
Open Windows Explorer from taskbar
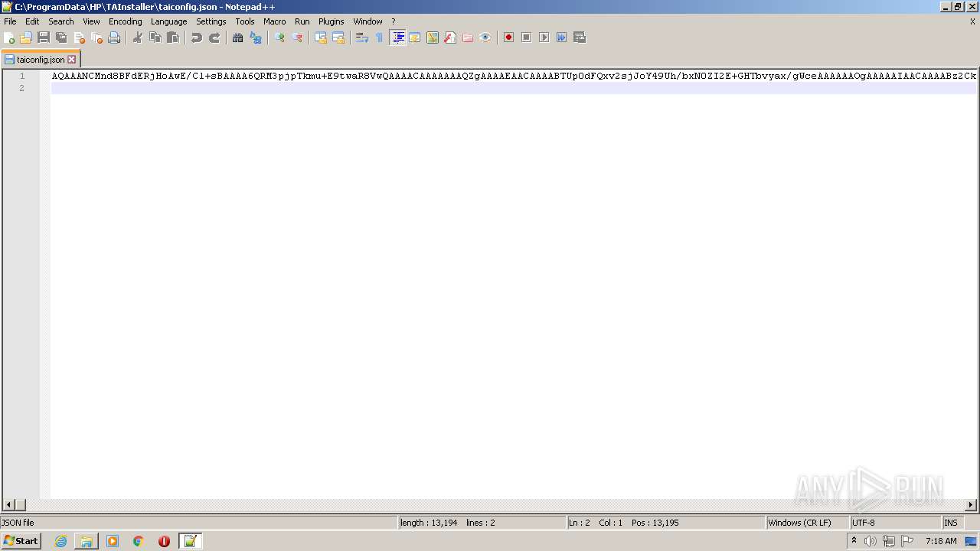(x=87, y=541)
